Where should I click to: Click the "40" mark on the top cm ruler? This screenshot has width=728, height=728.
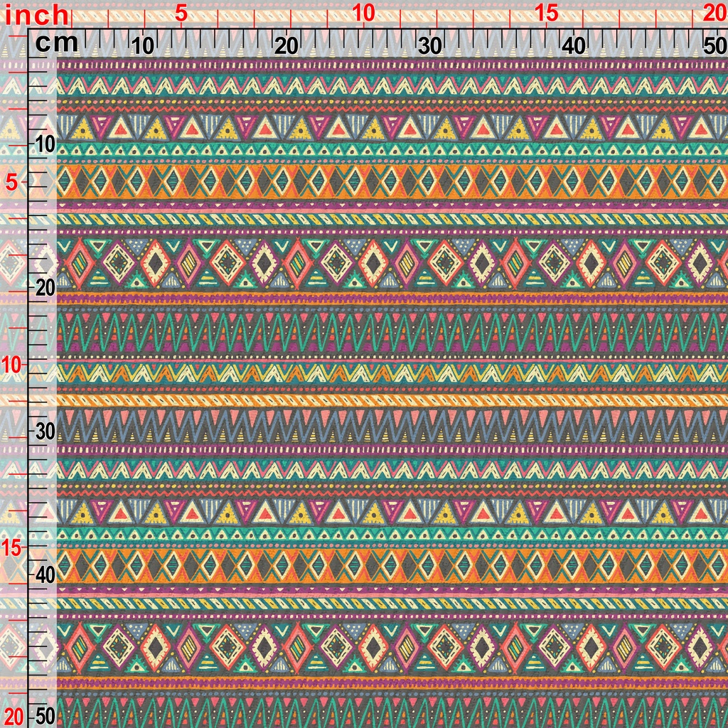(x=574, y=46)
